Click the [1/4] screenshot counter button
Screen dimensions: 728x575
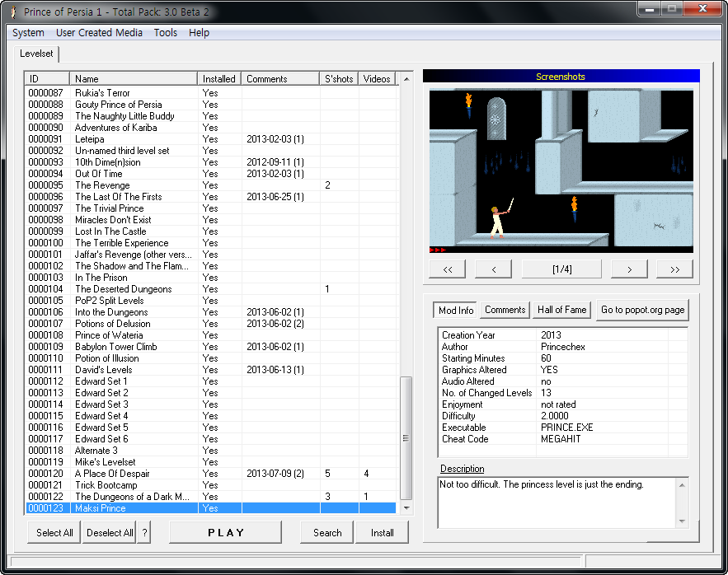pyautogui.click(x=561, y=269)
